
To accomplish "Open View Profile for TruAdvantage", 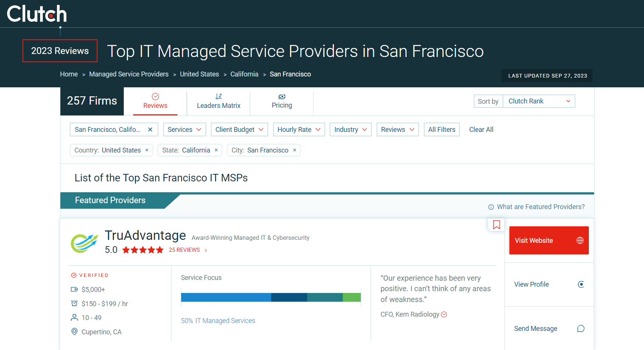I will coord(549,284).
